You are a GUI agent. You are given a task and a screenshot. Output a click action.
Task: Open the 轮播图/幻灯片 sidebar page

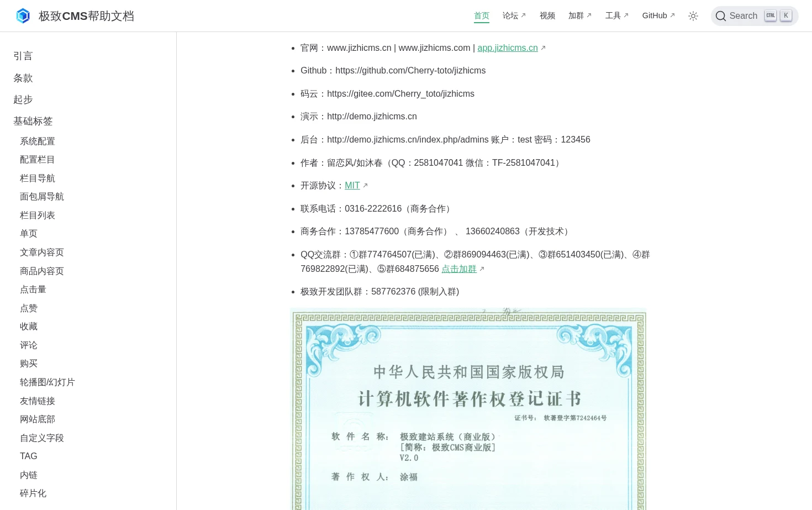[48, 382]
